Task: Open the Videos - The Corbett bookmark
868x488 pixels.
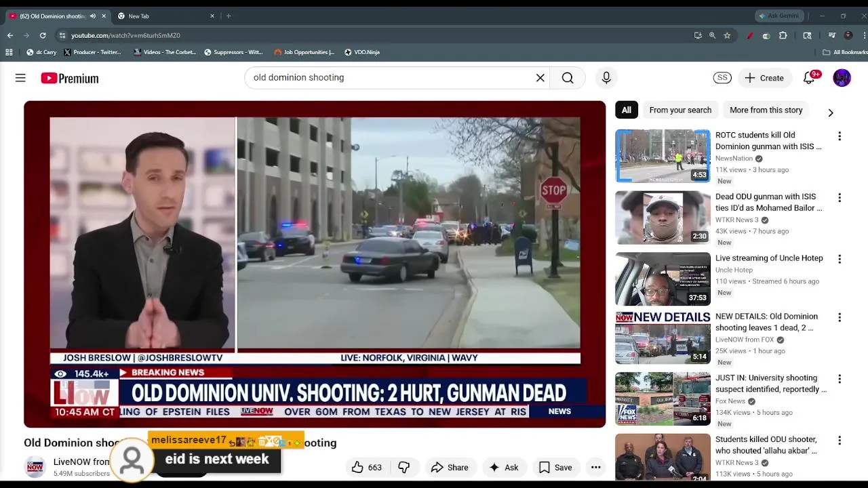Action: pos(165,52)
